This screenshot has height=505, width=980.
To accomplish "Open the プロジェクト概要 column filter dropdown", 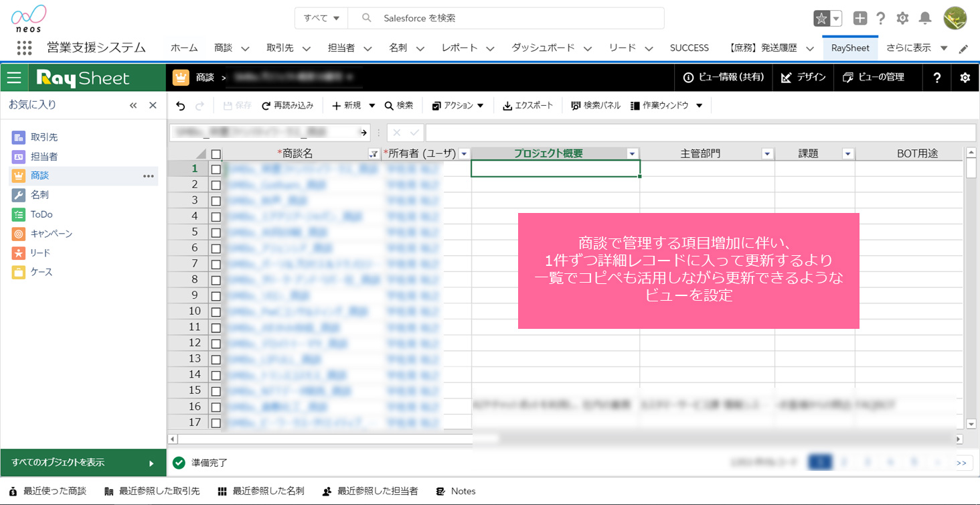I will 632,154.
